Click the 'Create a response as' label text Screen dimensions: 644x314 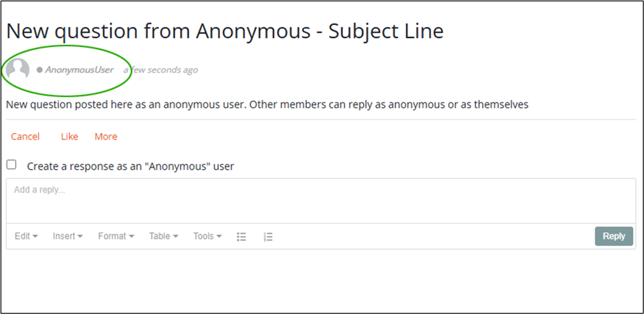130,166
